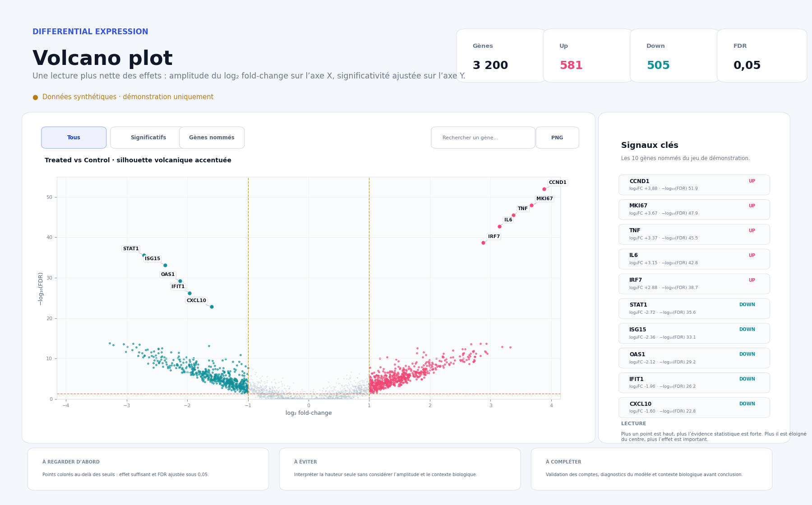Click the À COMPLÉTER note card
812x505 pixels.
click(651, 469)
